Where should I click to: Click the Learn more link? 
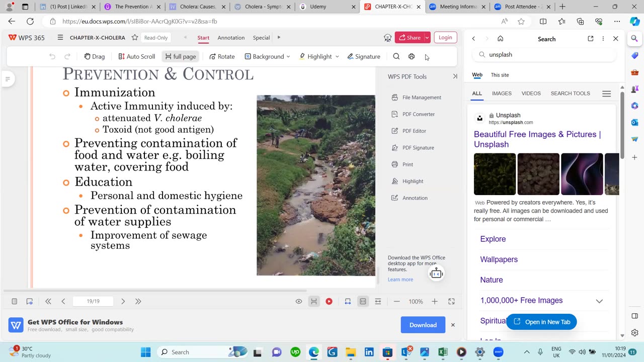click(x=400, y=280)
